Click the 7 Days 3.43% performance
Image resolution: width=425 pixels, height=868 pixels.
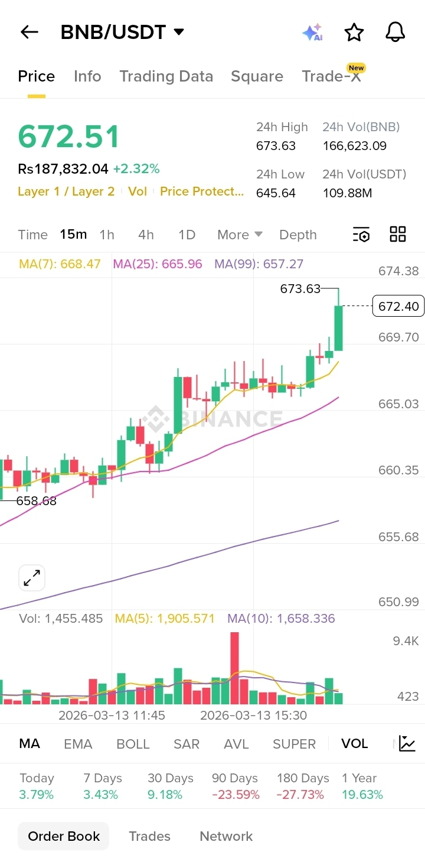pos(103,786)
